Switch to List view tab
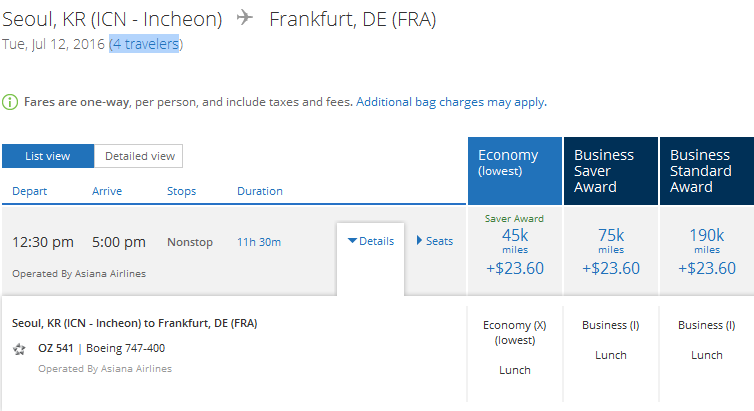This screenshot has width=754, height=411. point(47,156)
